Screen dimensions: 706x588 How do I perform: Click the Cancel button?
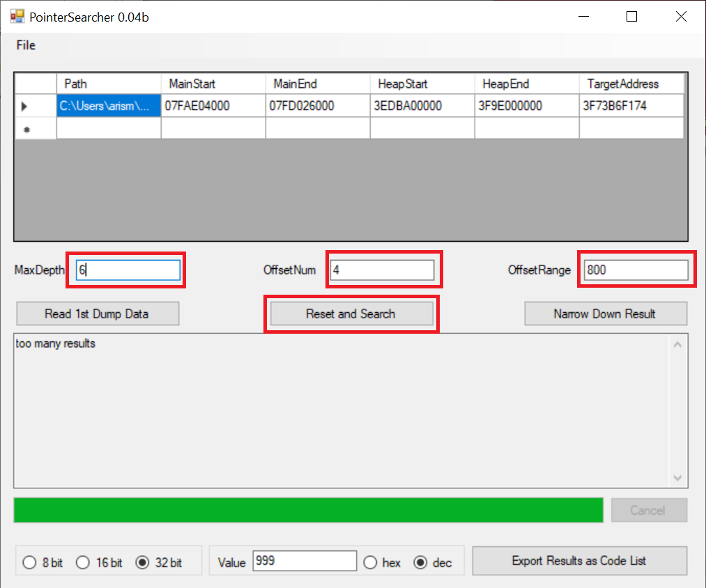click(x=649, y=510)
